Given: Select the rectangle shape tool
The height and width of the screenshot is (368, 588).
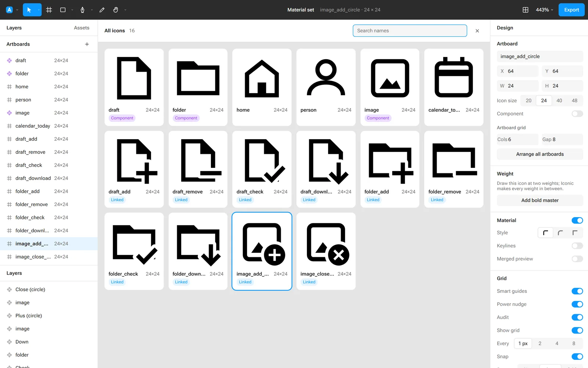Looking at the screenshot, I should point(63,10).
